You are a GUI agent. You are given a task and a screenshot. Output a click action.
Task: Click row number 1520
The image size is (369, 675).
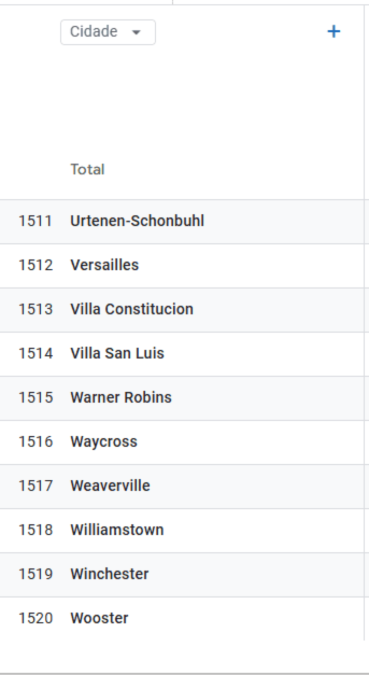click(x=35, y=618)
